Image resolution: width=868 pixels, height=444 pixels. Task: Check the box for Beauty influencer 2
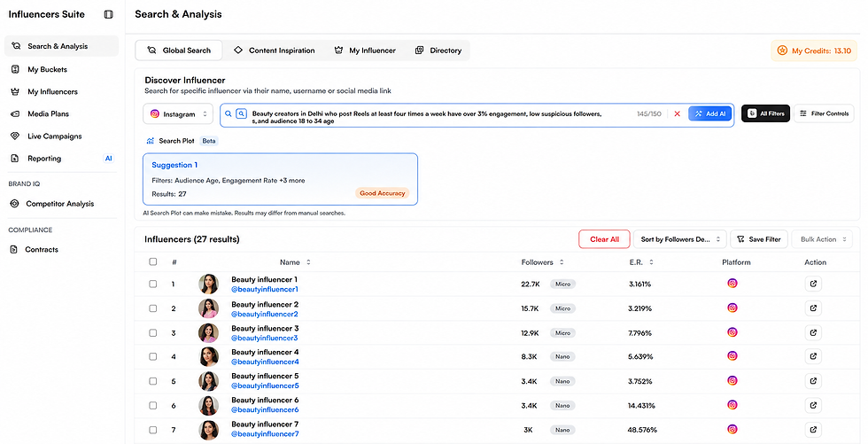click(x=152, y=308)
